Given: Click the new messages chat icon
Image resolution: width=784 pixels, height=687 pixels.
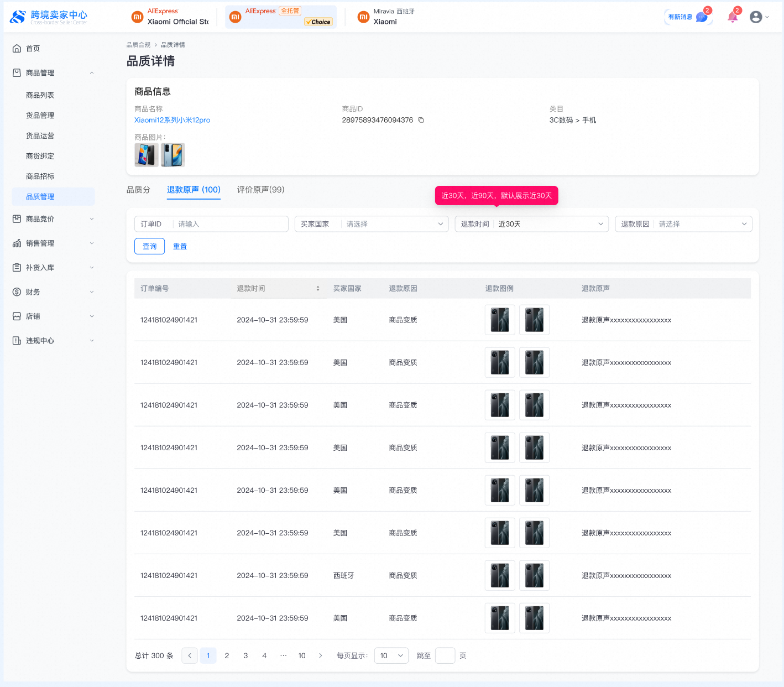Looking at the screenshot, I should pyautogui.click(x=702, y=17).
